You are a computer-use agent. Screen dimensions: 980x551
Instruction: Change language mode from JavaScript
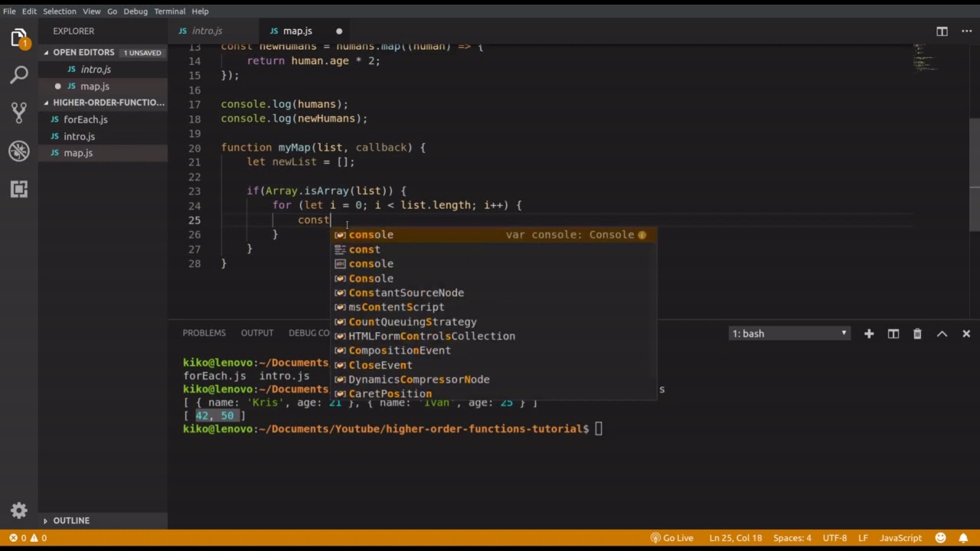click(x=900, y=538)
